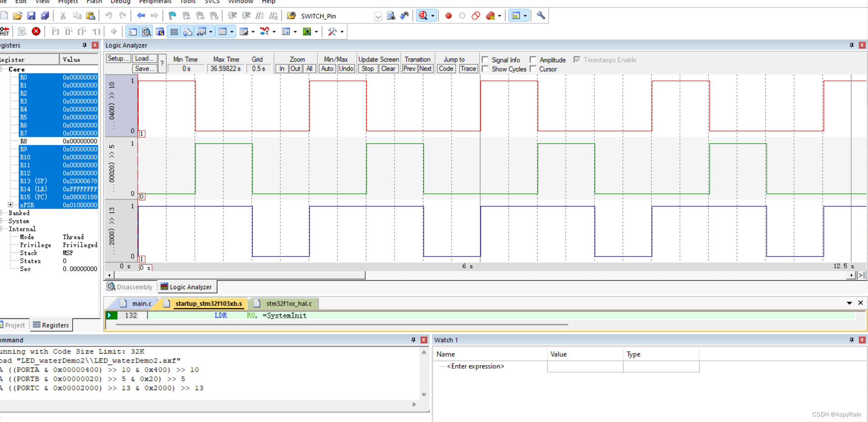The image size is (868, 422).
Task: Toggle the Registers Window icon
Action: tap(174, 31)
